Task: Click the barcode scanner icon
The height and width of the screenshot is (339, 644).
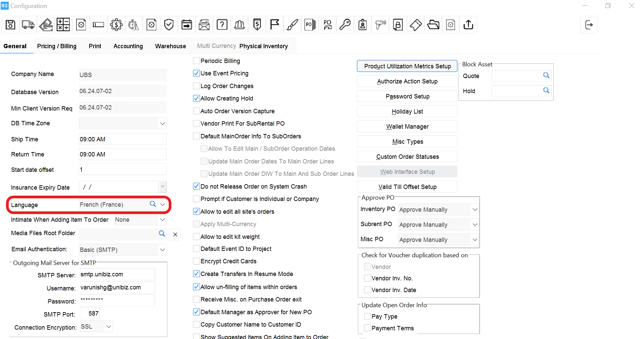Action: (x=380, y=25)
